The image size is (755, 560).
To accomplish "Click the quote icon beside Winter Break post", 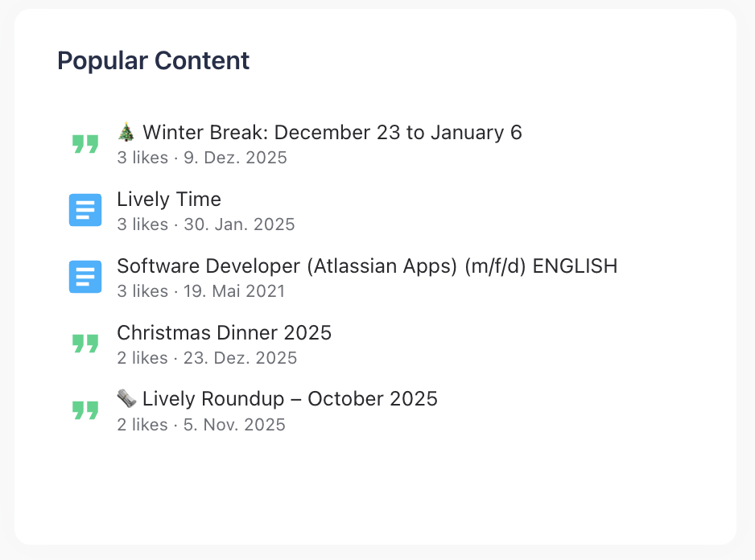I will pyautogui.click(x=85, y=142).
